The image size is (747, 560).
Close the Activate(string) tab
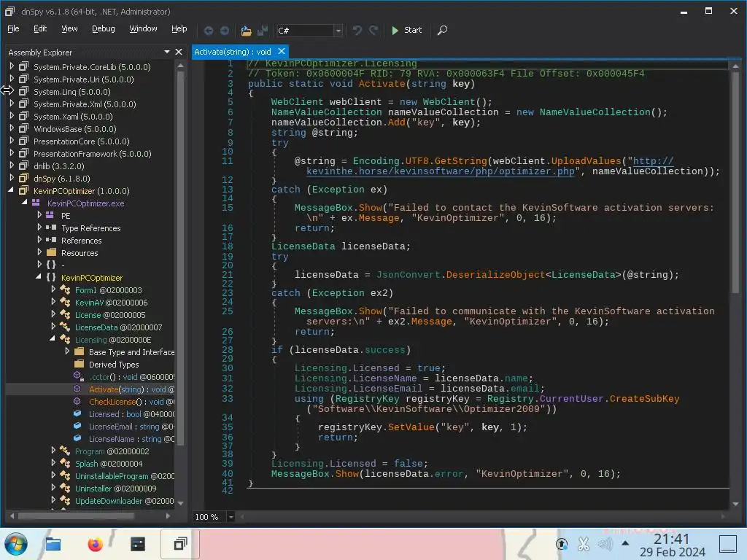[282, 52]
